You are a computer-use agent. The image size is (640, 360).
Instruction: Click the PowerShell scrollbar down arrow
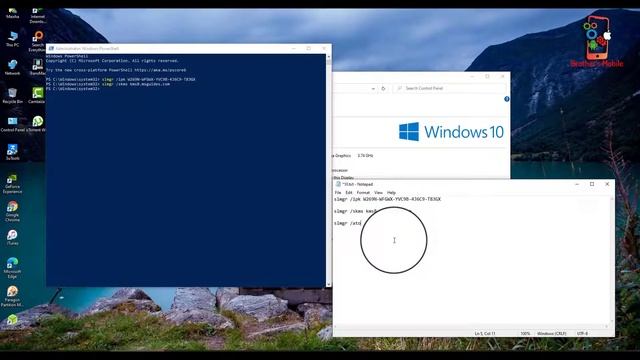[x=329, y=284]
